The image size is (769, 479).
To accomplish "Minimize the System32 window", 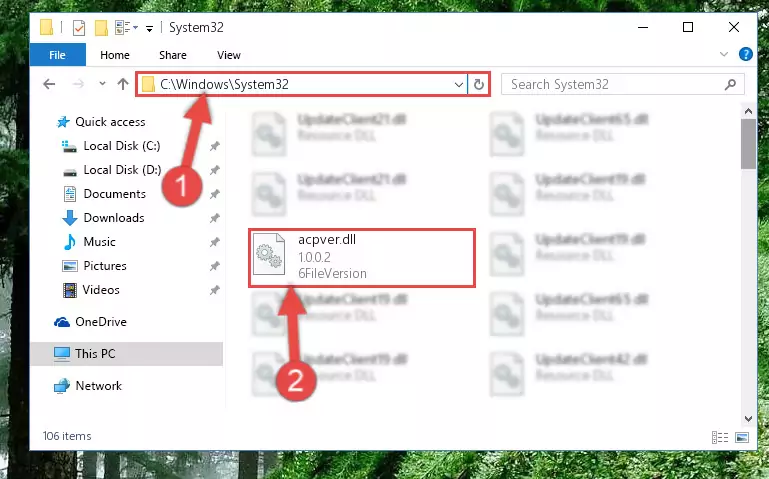I will (643, 27).
